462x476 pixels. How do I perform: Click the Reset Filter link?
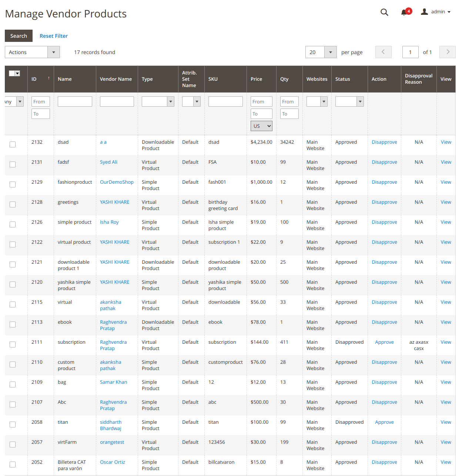coord(54,36)
